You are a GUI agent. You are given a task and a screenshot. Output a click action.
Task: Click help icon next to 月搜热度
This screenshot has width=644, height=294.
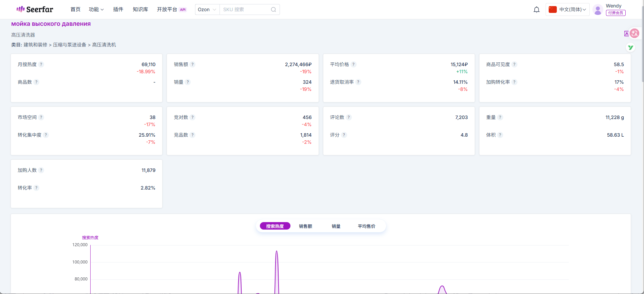click(41, 64)
